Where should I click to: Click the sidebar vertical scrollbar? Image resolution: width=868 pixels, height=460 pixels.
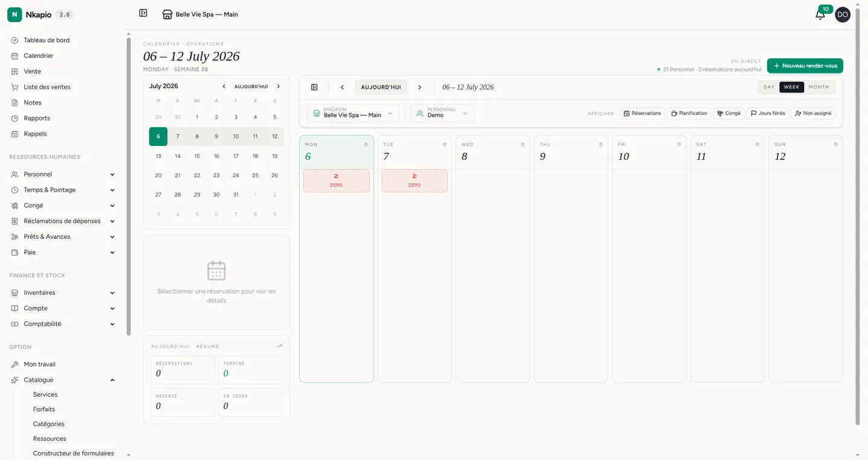(128, 187)
